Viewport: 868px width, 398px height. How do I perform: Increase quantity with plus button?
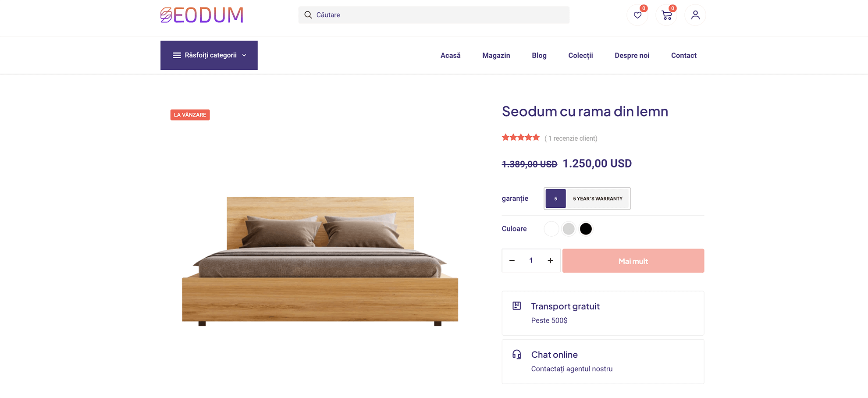pyautogui.click(x=550, y=261)
